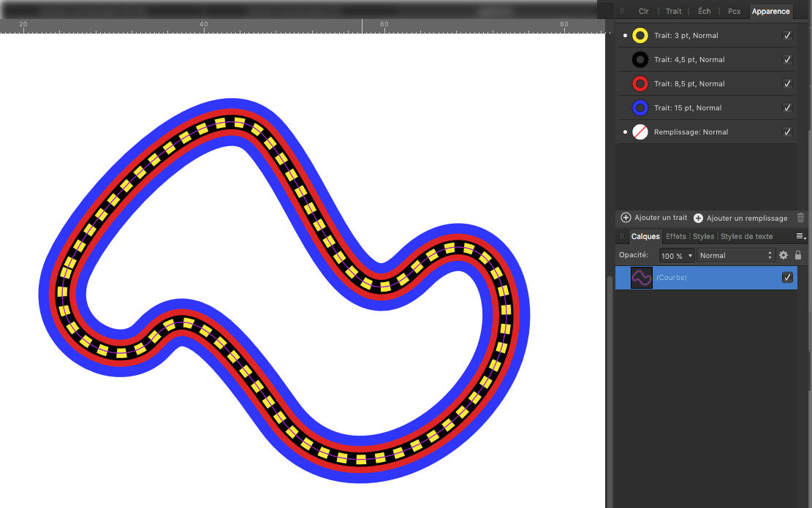Open the Éch tab

705,11
